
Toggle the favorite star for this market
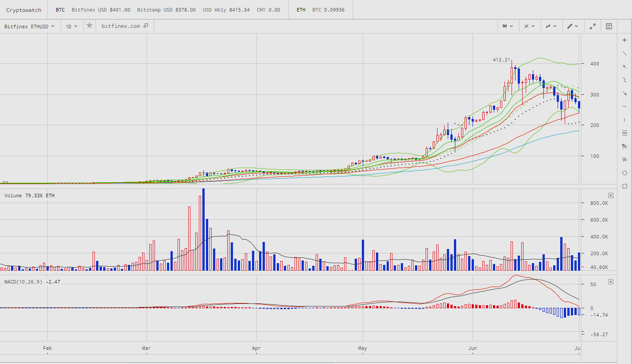point(89,26)
